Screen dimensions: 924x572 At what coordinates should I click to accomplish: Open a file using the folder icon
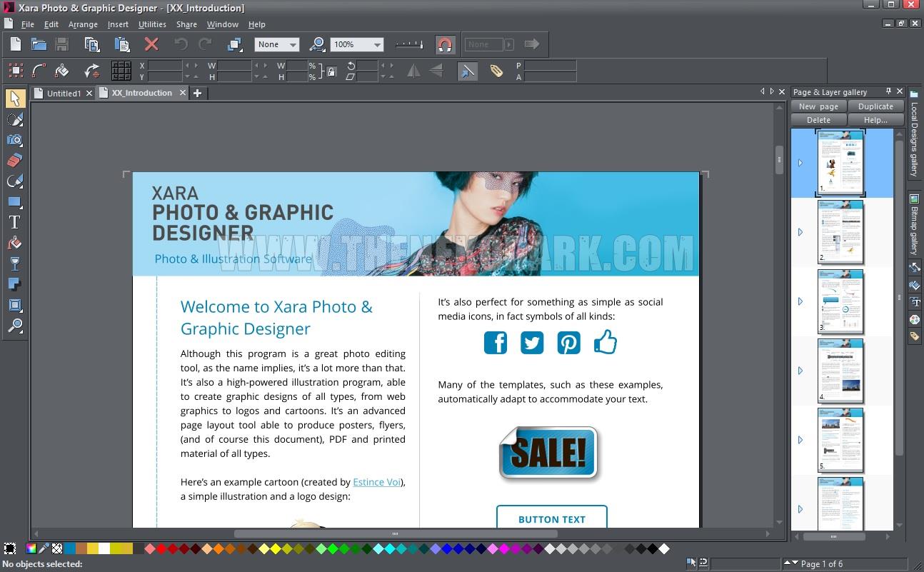(39, 44)
